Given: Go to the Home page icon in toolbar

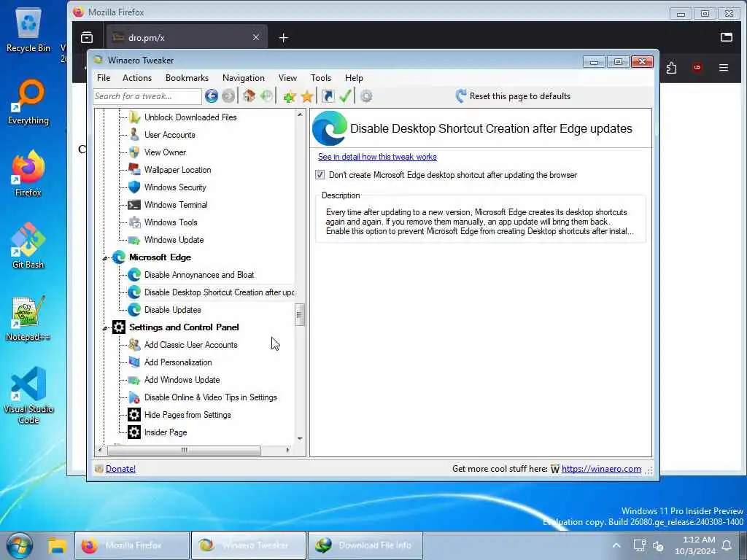Looking at the screenshot, I should [x=249, y=96].
